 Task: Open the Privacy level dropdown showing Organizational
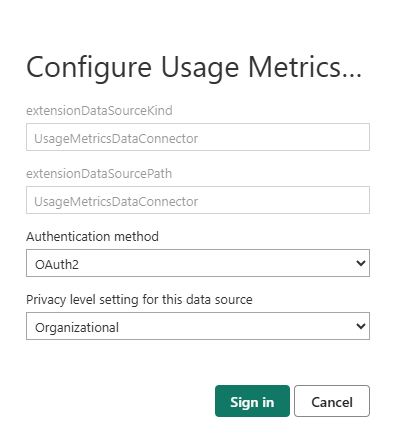point(198,326)
